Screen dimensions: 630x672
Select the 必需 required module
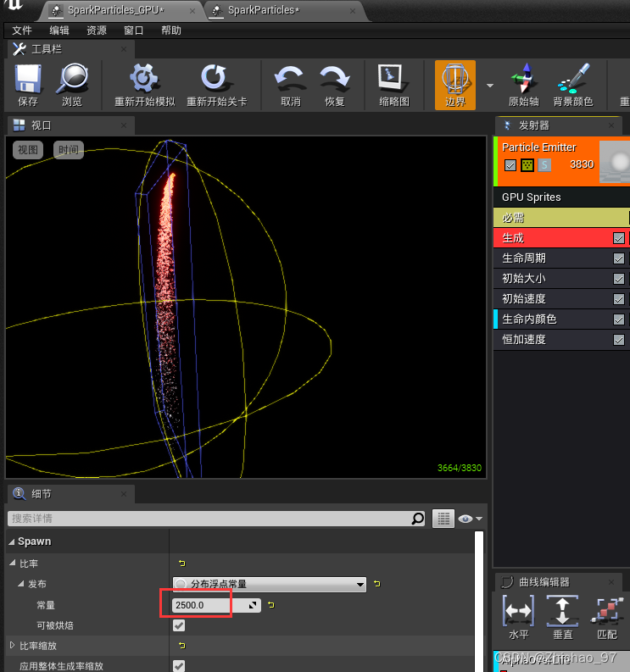pos(561,218)
